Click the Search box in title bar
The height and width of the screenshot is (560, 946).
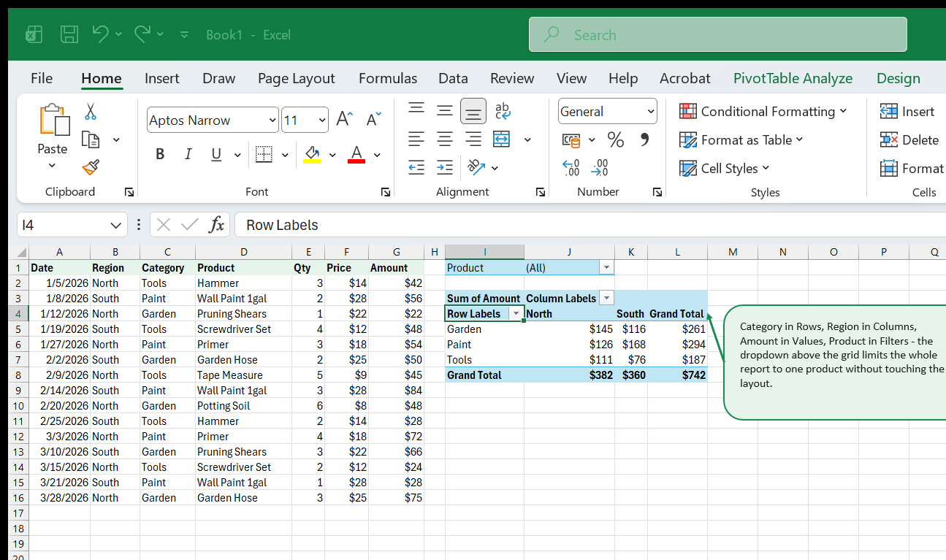click(x=717, y=34)
